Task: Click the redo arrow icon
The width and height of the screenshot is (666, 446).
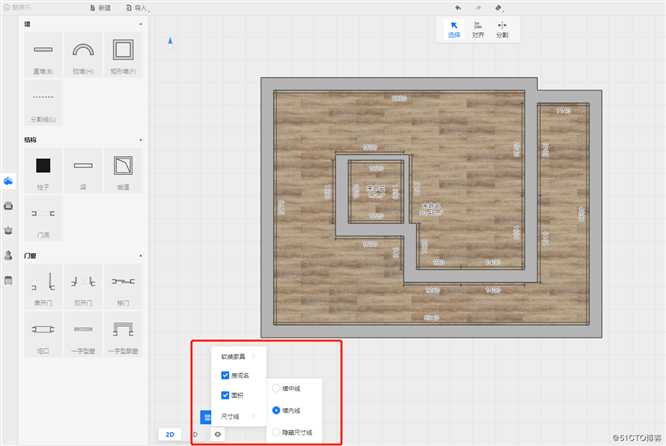Action: [478, 8]
